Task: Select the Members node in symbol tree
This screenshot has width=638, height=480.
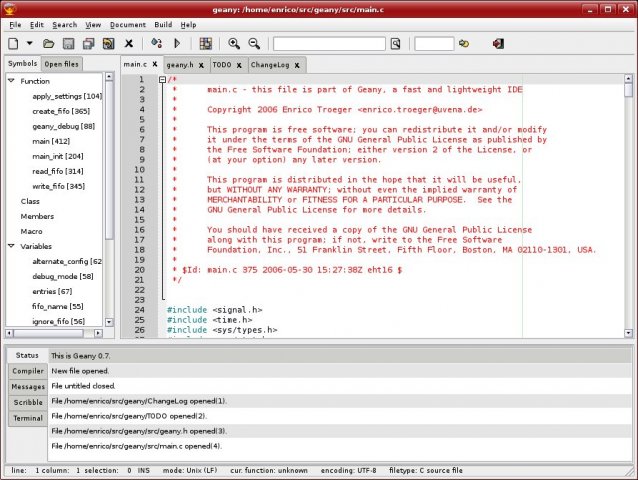Action: coord(37,216)
